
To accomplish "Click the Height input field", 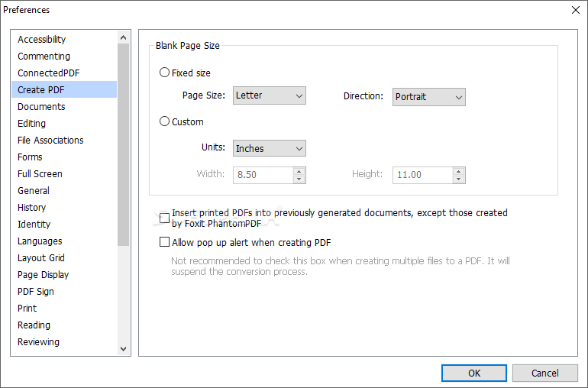I will (422, 175).
